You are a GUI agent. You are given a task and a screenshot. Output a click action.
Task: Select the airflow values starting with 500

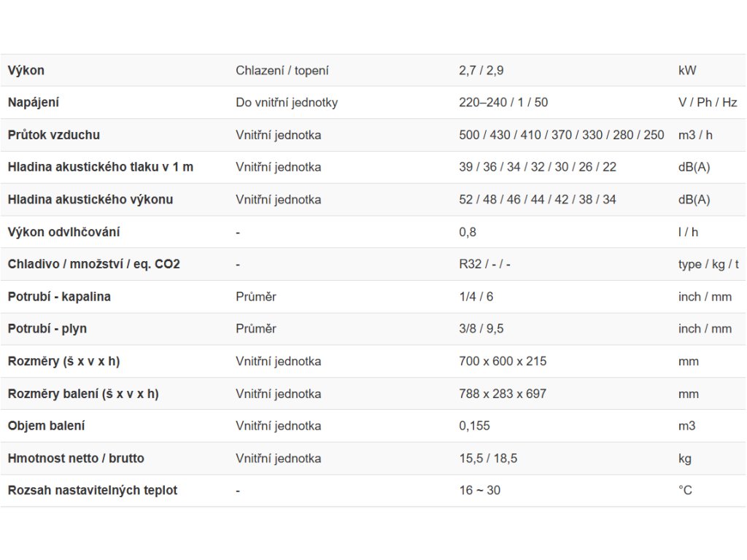[x=562, y=135]
